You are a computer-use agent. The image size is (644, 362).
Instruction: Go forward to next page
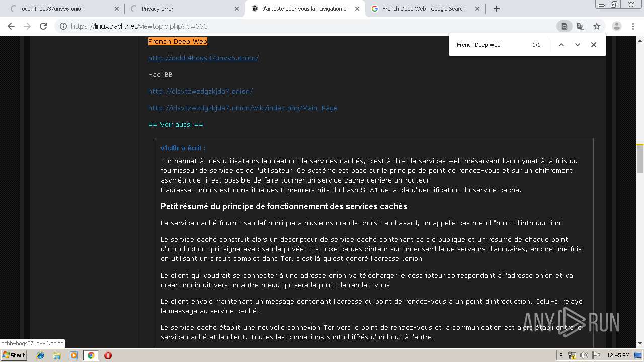pos(27,26)
